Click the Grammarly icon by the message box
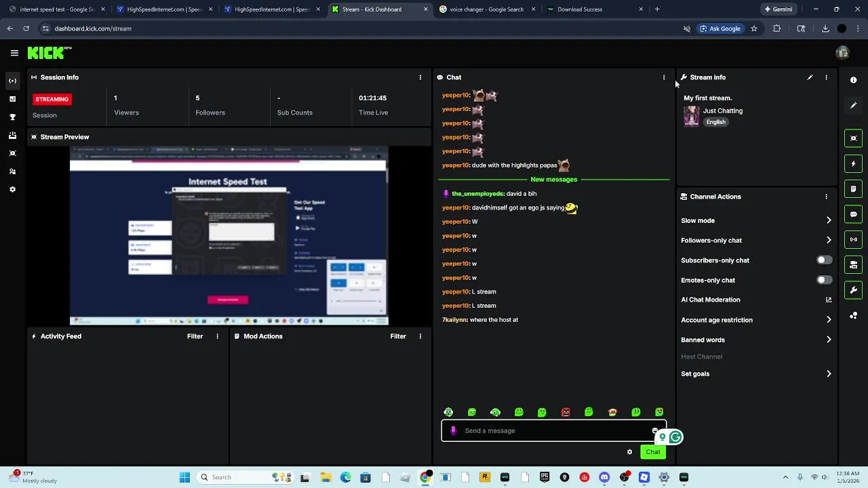 [675, 437]
